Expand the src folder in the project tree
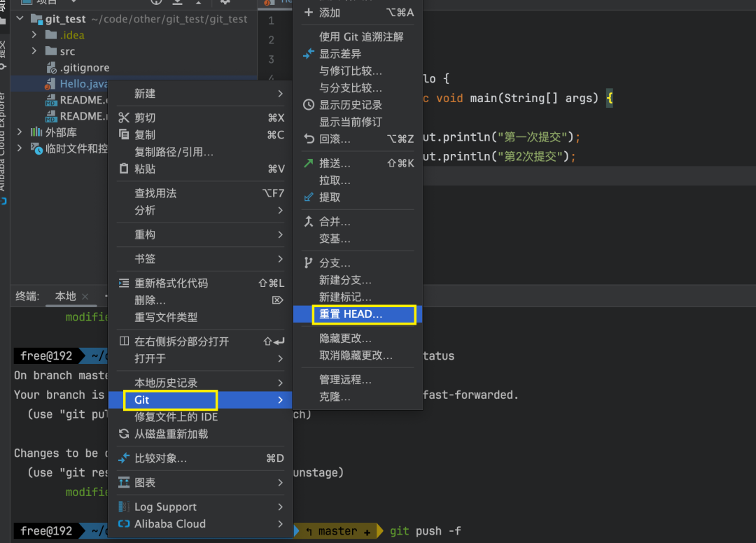This screenshot has height=543, width=756. (34, 51)
